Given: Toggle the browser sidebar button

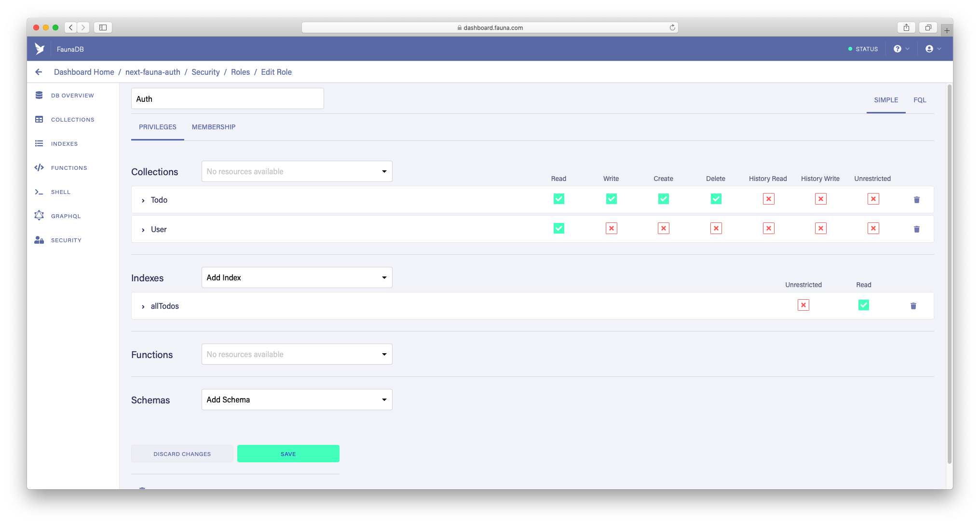Looking at the screenshot, I should [x=103, y=28].
